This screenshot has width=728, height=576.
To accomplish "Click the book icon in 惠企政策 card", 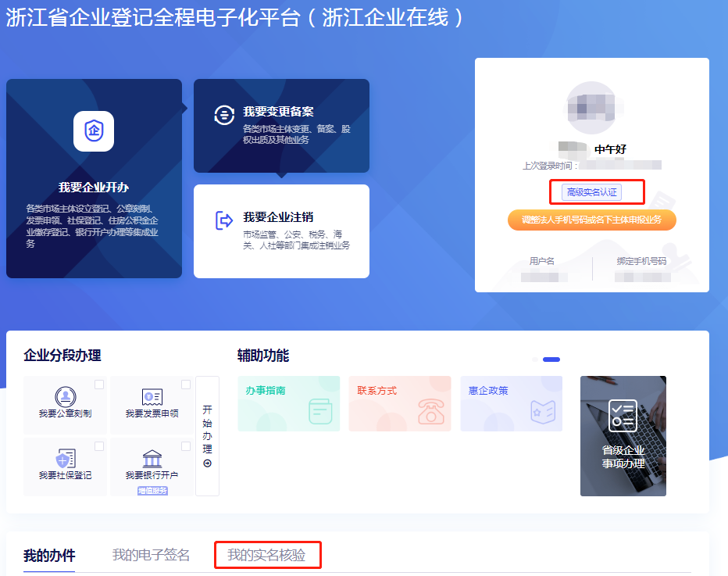I will pyautogui.click(x=543, y=412).
